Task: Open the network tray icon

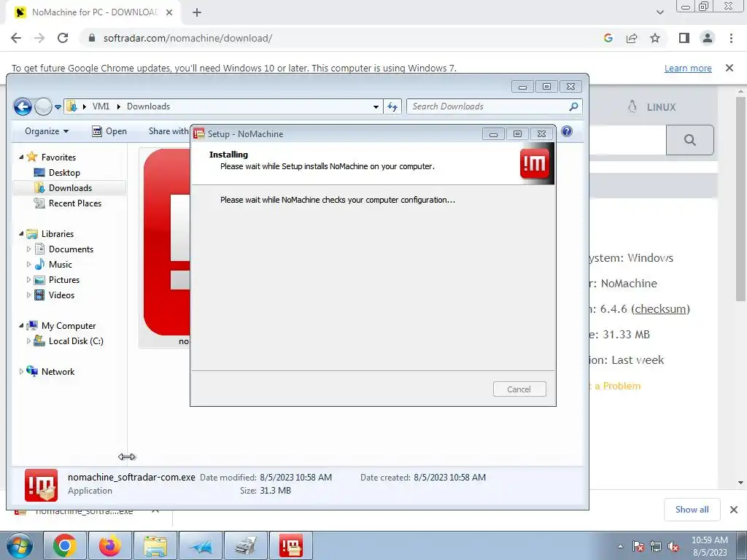Action: tap(656, 546)
